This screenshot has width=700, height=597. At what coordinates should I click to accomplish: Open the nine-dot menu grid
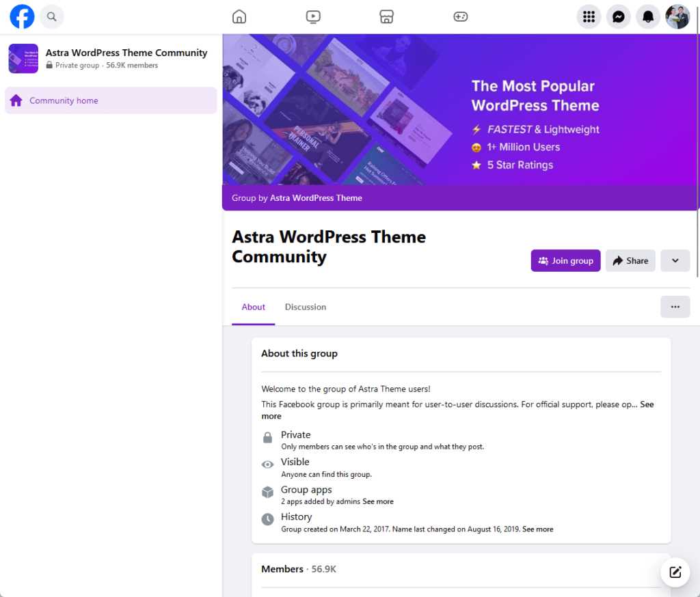point(589,16)
